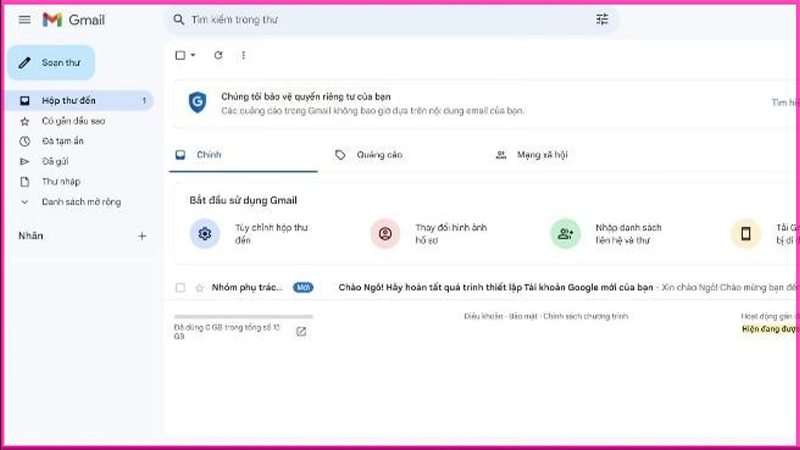Screen dimensions: 800x450
Task: Click the Đã gửi send icon
Action: click(24, 162)
